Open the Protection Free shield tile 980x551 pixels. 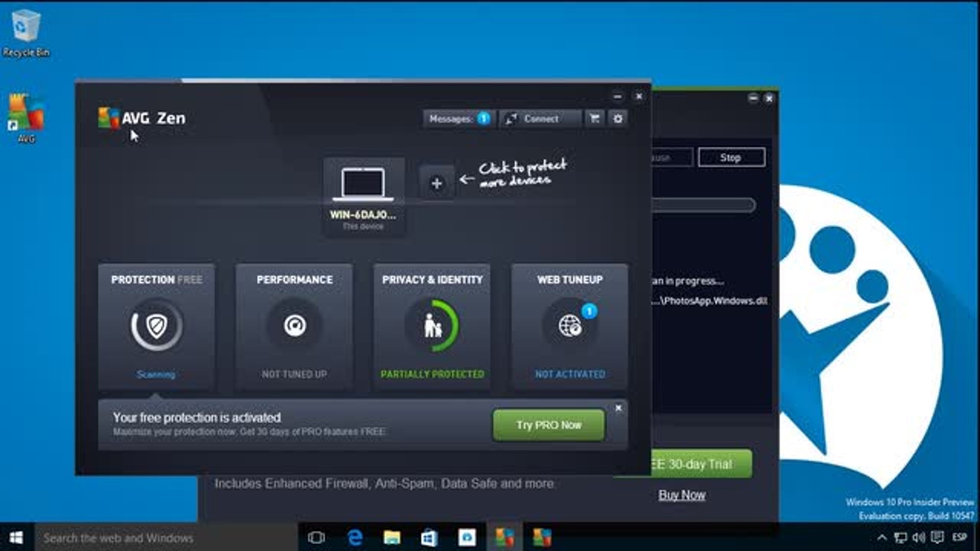(x=157, y=327)
